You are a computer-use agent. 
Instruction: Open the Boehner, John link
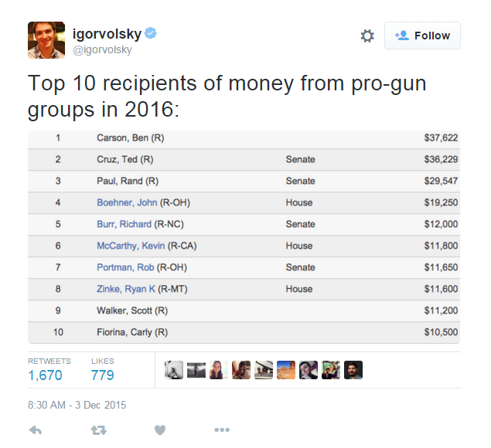127,202
